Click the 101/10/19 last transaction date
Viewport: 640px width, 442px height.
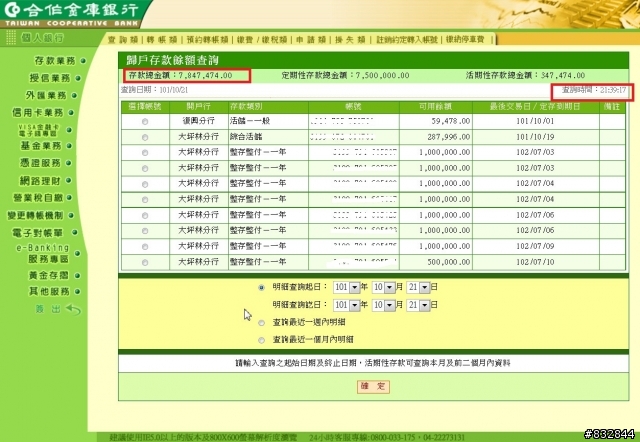pos(535,137)
